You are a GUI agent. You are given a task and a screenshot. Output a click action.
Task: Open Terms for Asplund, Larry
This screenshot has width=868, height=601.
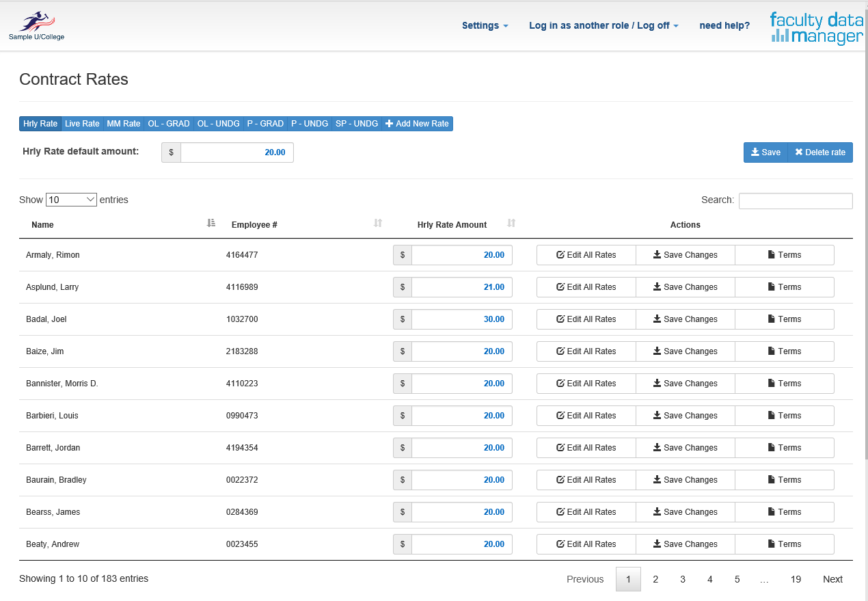point(785,287)
